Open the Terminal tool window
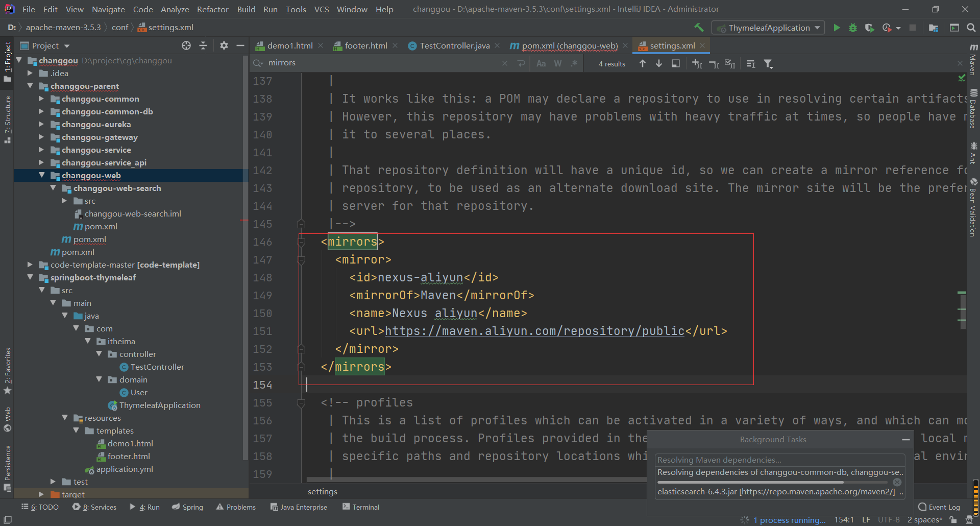Image resolution: width=980 pixels, height=526 pixels. pyautogui.click(x=361, y=507)
